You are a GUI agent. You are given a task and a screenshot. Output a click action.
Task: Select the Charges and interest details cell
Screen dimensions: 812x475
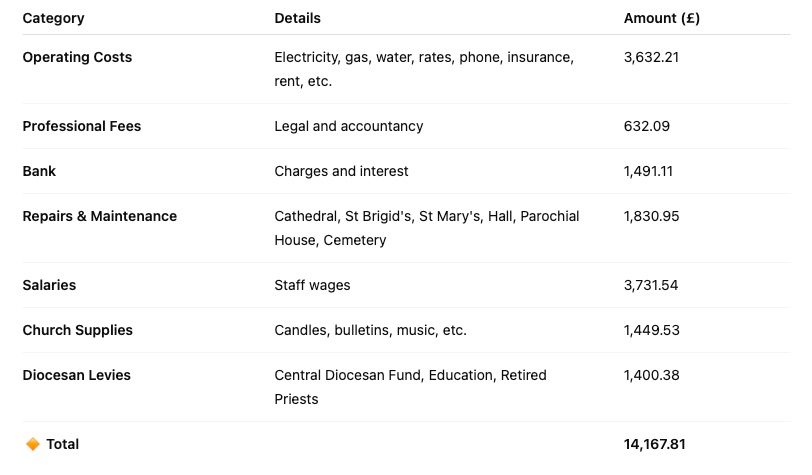point(341,171)
